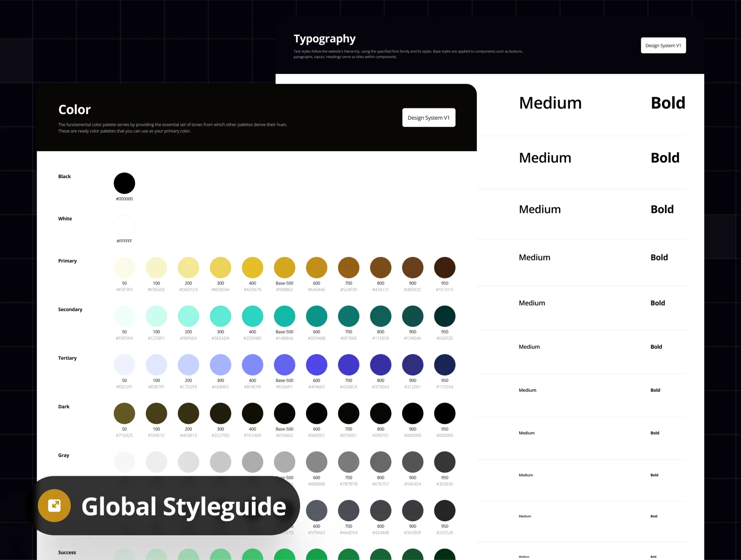The image size is (741, 560).
Task: Select the Dark Base-500 swatch
Action: [x=284, y=413]
